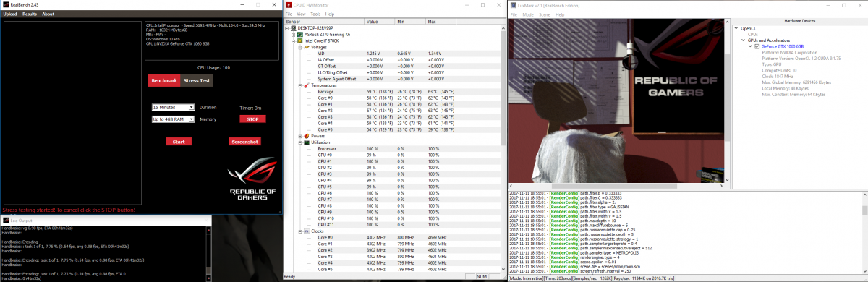The width and height of the screenshot is (868, 282).
Task: Click the Clock: 1847 MHz line
Action: (778, 76)
